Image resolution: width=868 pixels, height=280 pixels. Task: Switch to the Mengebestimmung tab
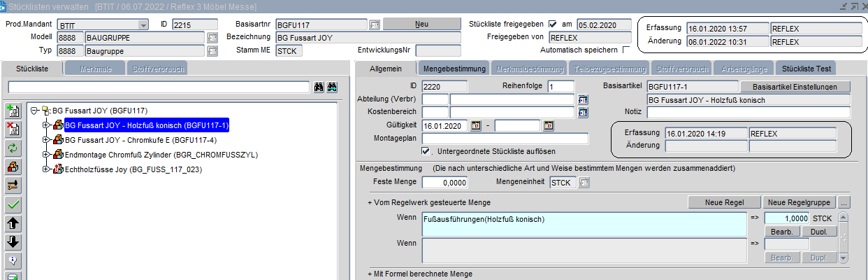coord(454,69)
